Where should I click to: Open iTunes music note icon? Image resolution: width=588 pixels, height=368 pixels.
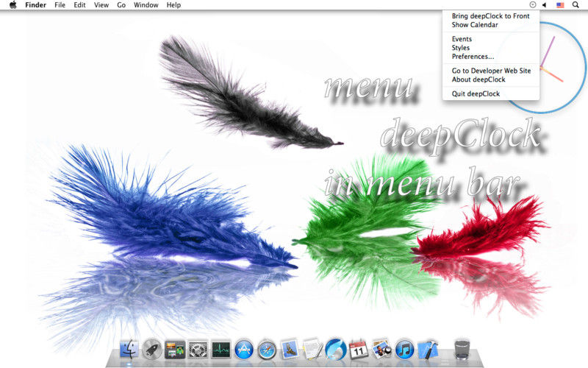coord(404,350)
